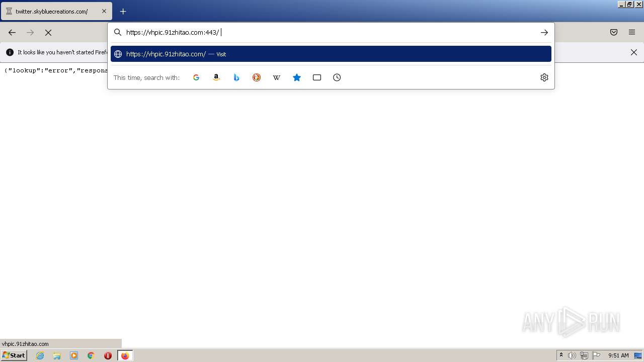The image size is (644, 362).
Task: Launch Chrome from taskbar
Action: pyautogui.click(x=91, y=355)
